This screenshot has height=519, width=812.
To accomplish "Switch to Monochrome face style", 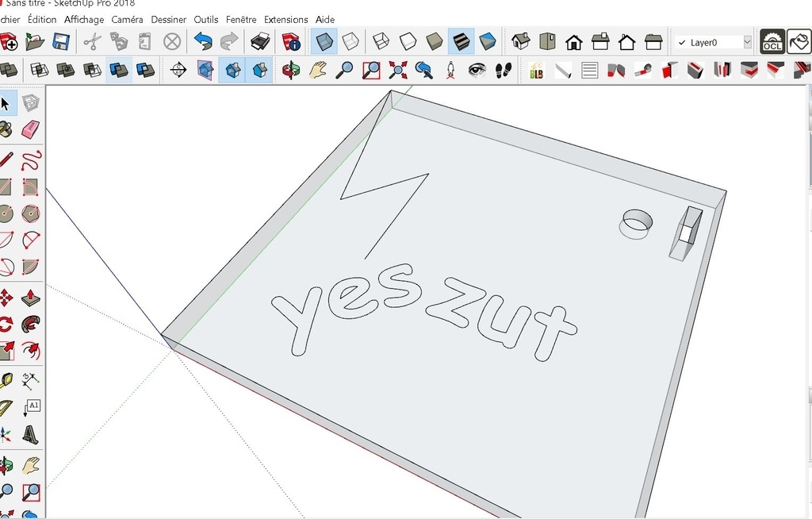I will pos(488,41).
